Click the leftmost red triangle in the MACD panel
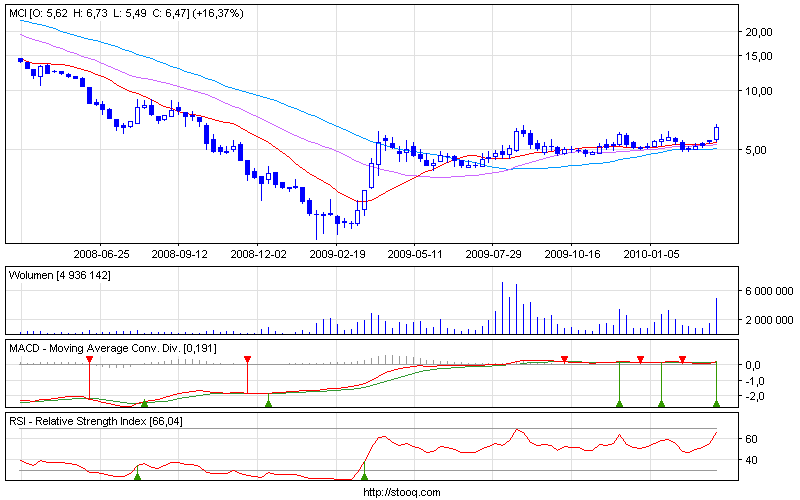This screenshot has width=800, height=500. coord(89,358)
